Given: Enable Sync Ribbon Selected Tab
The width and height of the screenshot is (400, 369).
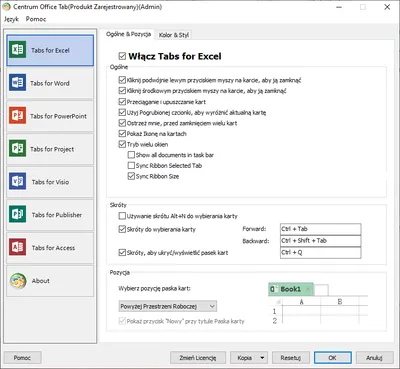Looking at the screenshot, I should (x=131, y=166).
